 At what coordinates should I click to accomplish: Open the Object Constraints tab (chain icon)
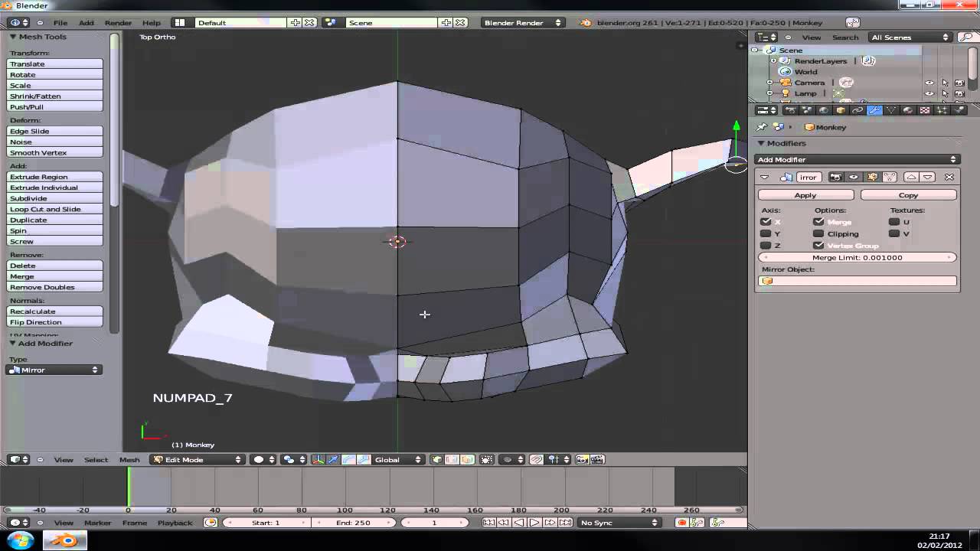857,110
